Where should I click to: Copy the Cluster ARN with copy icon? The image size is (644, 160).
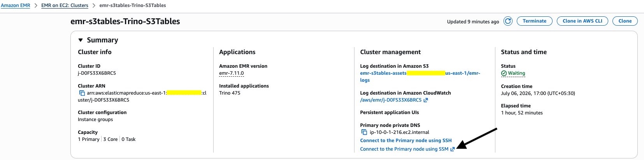[82, 93]
